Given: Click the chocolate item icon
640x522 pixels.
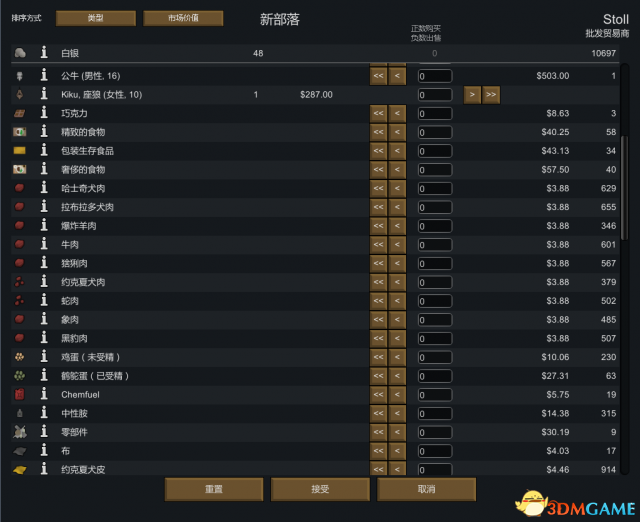Looking at the screenshot, I should (20, 113).
